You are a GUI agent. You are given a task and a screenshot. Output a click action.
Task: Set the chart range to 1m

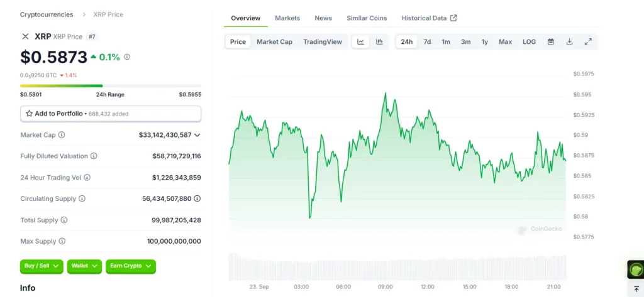point(446,42)
